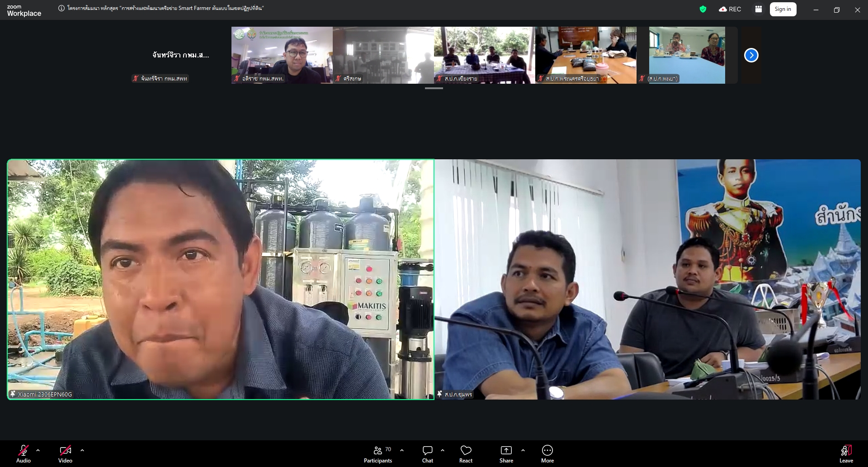Minimize the Zoom window
The width and height of the screenshot is (868, 467).
[816, 10]
